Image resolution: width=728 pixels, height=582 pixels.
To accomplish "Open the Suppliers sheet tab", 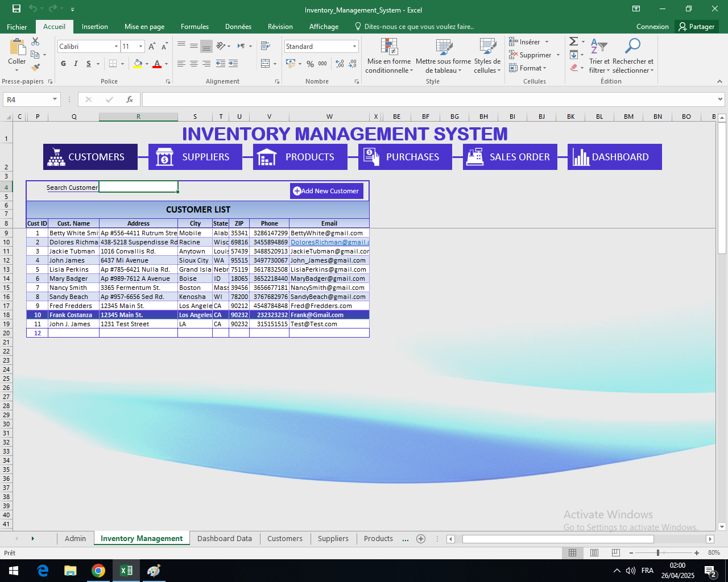I will click(333, 538).
